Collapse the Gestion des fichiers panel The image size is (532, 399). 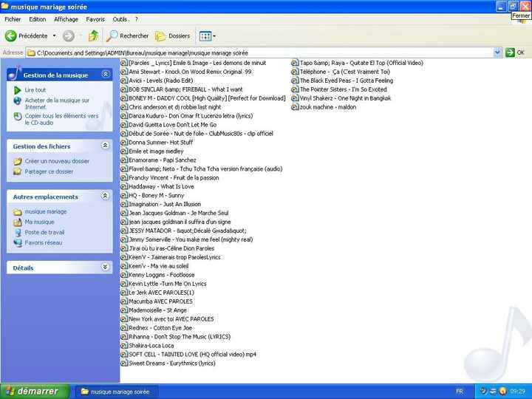105,146
